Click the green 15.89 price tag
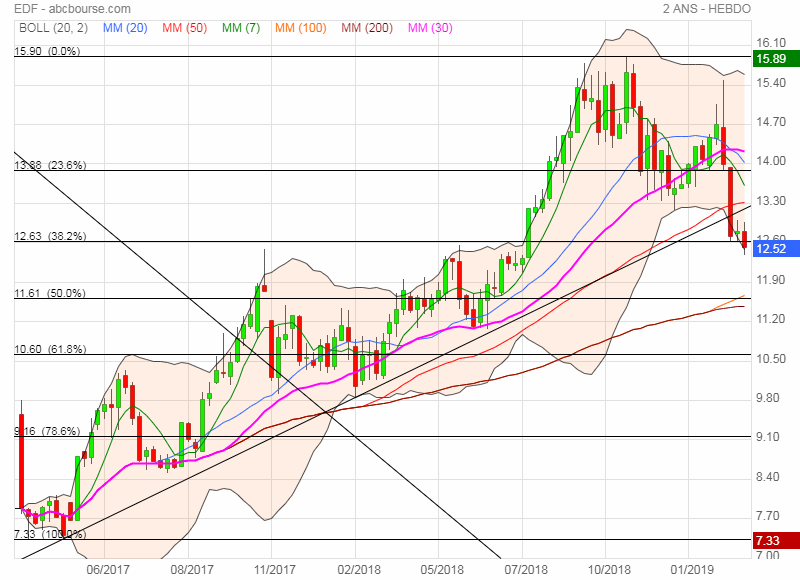Screen dimensions: 800x580 tap(776, 59)
